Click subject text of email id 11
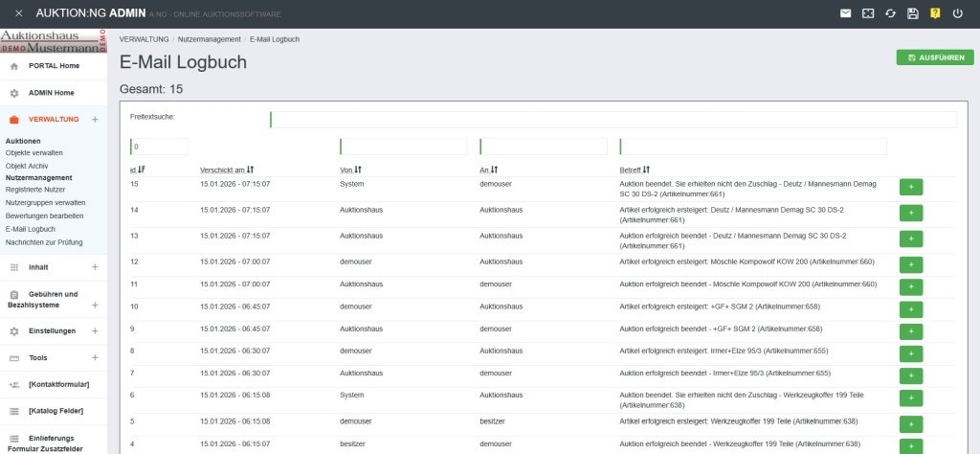This screenshot has width=980, height=454. click(x=748, y=284)
